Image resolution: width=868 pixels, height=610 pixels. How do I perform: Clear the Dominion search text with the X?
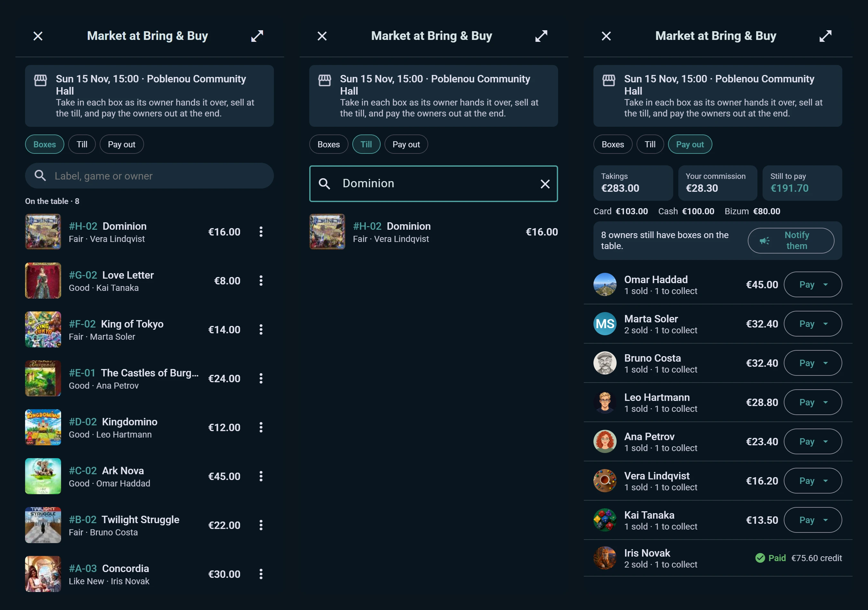(x=545, y=184)
